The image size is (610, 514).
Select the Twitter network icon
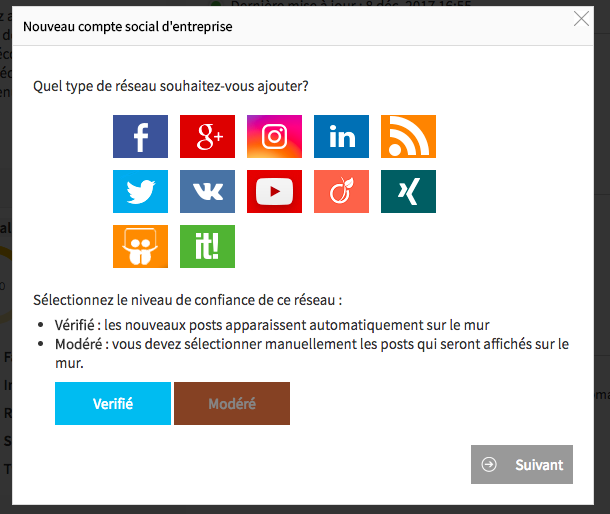pyautogui.click(x=140, y=191)
